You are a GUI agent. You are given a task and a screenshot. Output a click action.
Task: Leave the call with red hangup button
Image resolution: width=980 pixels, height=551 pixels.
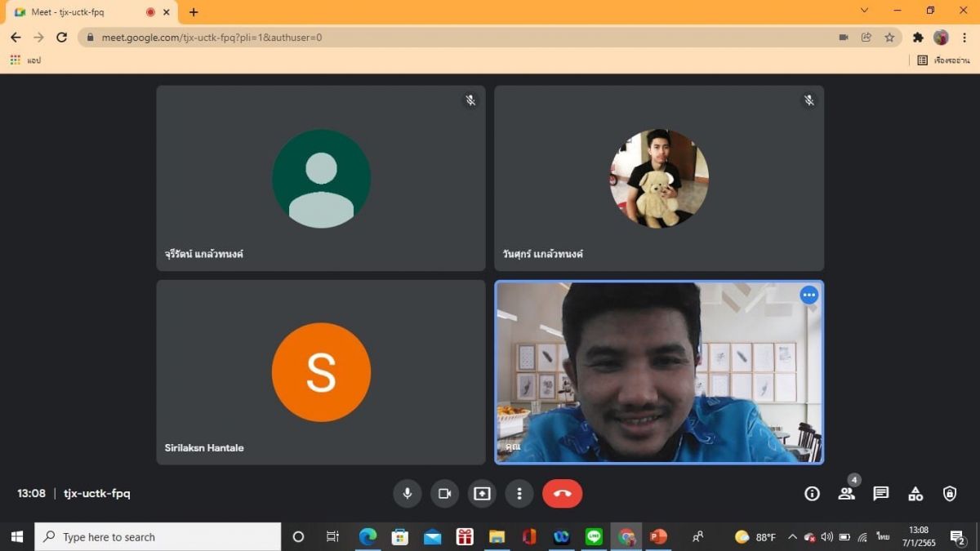tap(562, 493)
